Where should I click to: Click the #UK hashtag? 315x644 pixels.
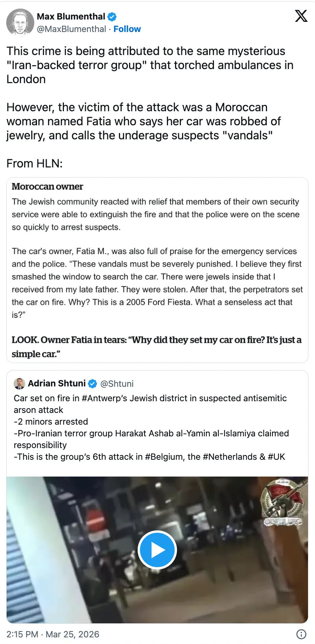click(276, 457)
